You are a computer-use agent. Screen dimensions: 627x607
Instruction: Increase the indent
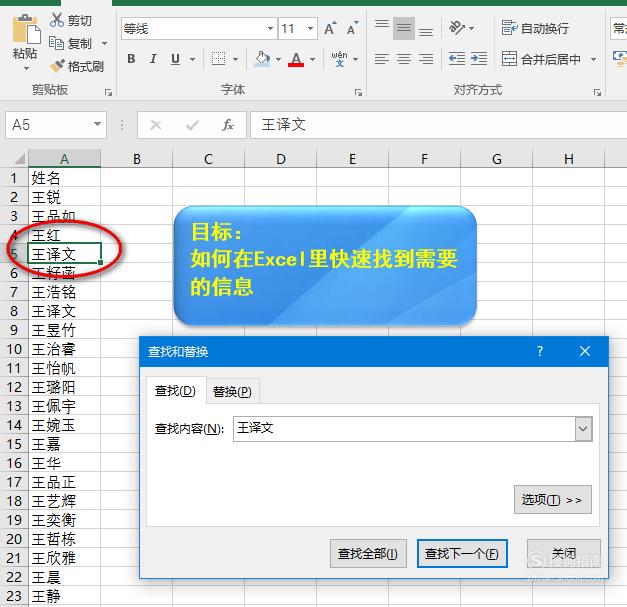479,59
